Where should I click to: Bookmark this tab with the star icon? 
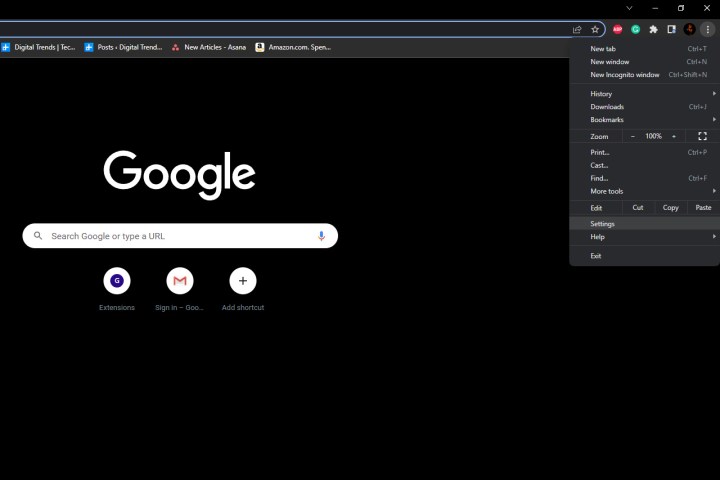click(x=595, y=29)
